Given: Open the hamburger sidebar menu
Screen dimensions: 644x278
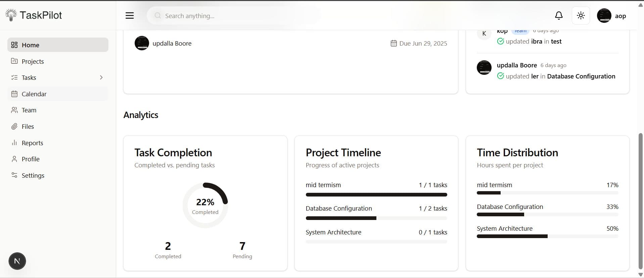Looking at the screenshot, I should click(130, 15).
